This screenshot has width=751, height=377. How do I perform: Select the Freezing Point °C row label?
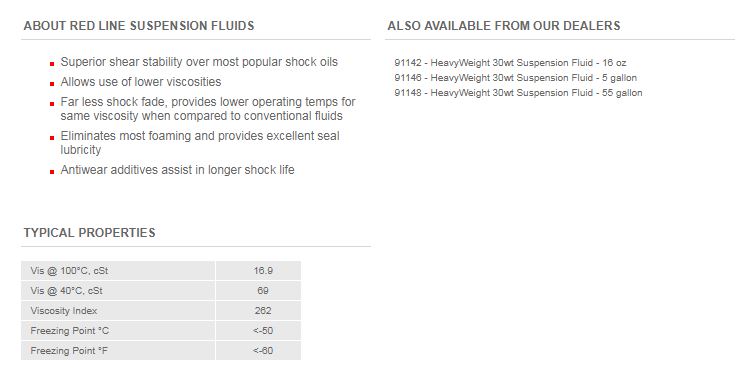click(x=118, y=331)
